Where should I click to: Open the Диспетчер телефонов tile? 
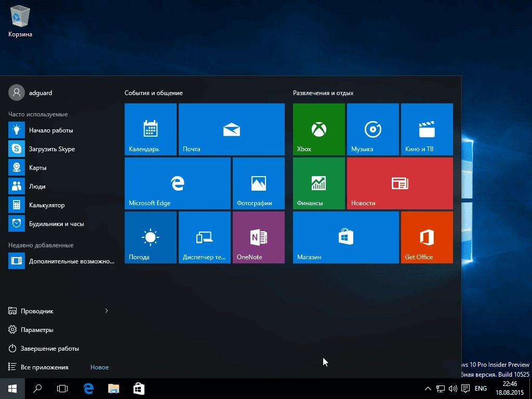click(205, 237)
